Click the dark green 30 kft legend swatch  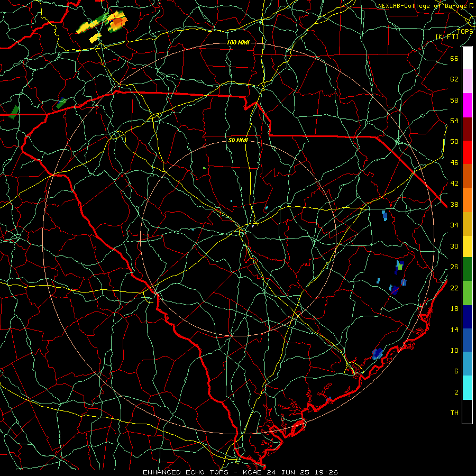pyautogui.click(x=467, y=269)
